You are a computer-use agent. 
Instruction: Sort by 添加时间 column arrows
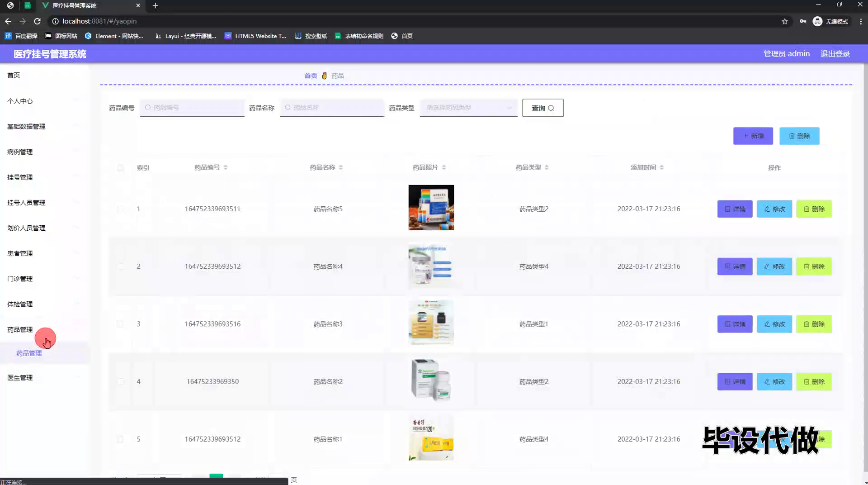point(661,167)
